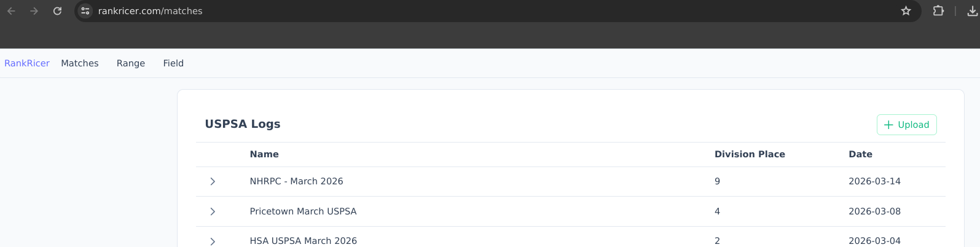This screenshot has height=247, width=980.
Task: Open the site information icon
Action: 85,11
